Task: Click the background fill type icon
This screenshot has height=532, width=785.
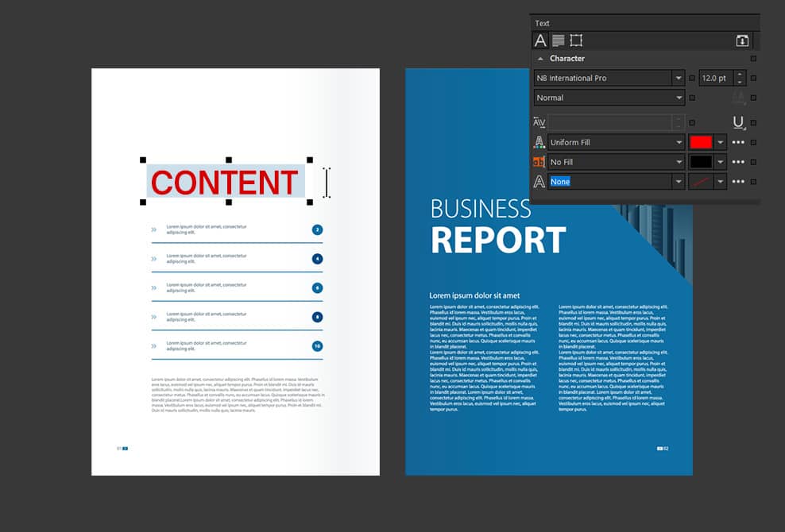Action: [x=539, y=162]
